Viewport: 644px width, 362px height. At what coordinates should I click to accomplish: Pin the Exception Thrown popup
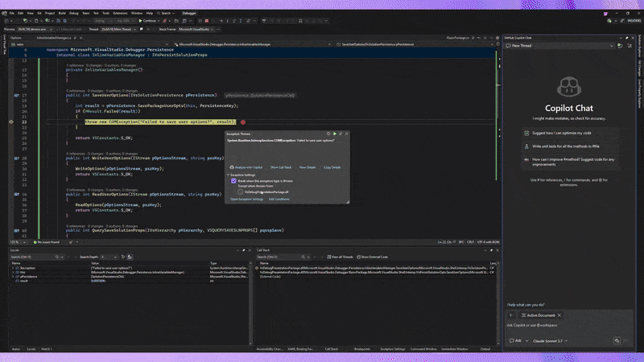click(341, 134)
